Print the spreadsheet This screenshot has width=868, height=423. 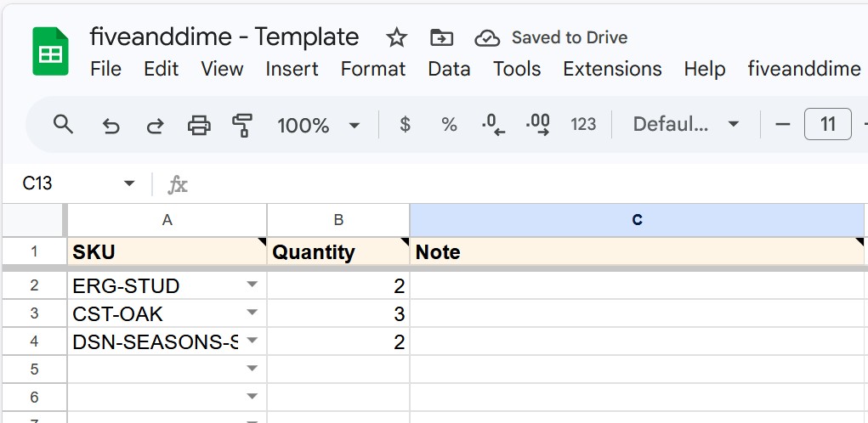[199, 126]
